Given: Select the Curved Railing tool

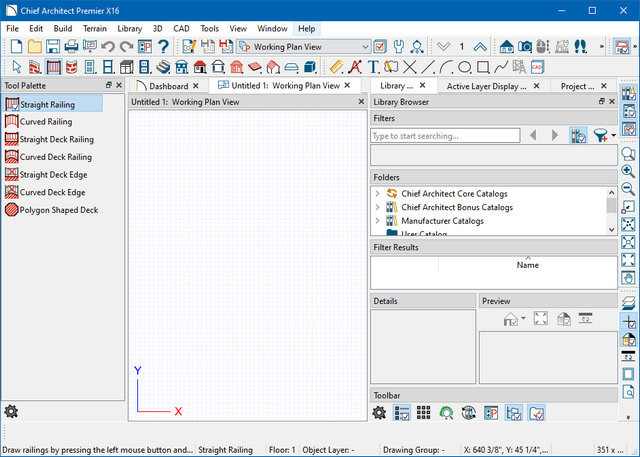Looking at the screenshot, I should tap(46, 121).
